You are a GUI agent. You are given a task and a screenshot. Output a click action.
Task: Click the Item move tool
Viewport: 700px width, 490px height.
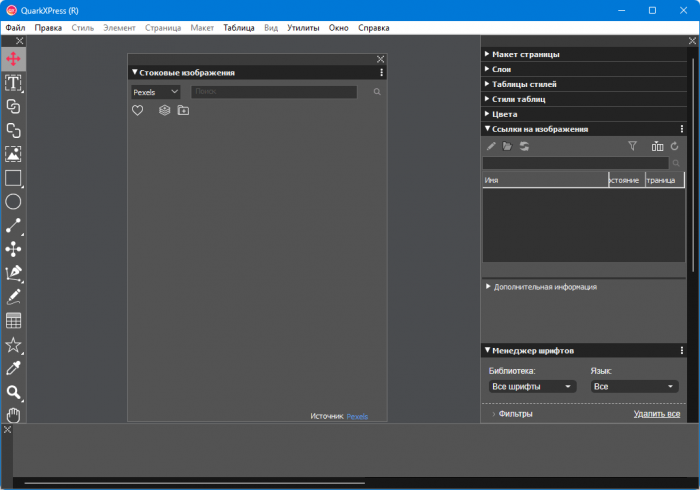[14, 59]
